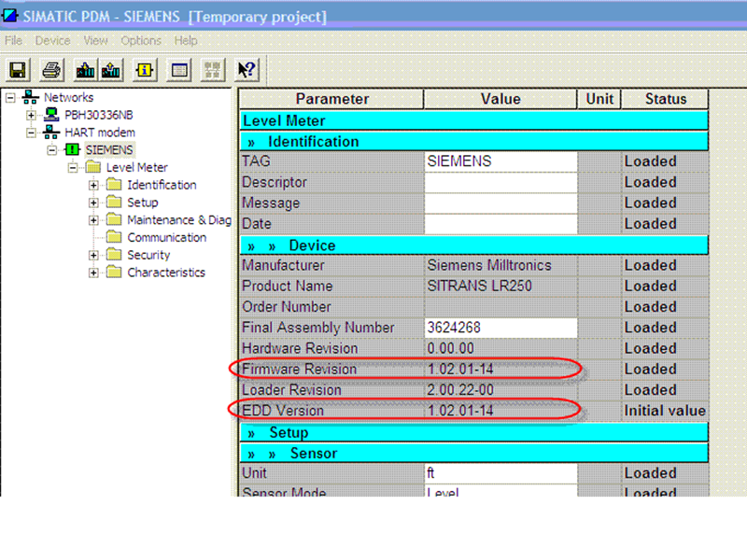Click the empty Descriptor value field
Screen dimensions: 747x560
point(500,182)
